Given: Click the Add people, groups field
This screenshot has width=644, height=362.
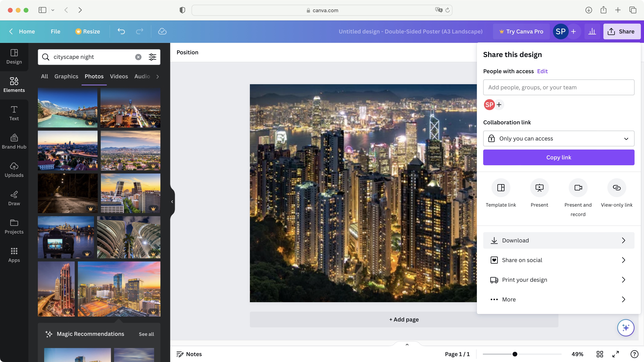Looking at the screenshot, I should 559,87.
